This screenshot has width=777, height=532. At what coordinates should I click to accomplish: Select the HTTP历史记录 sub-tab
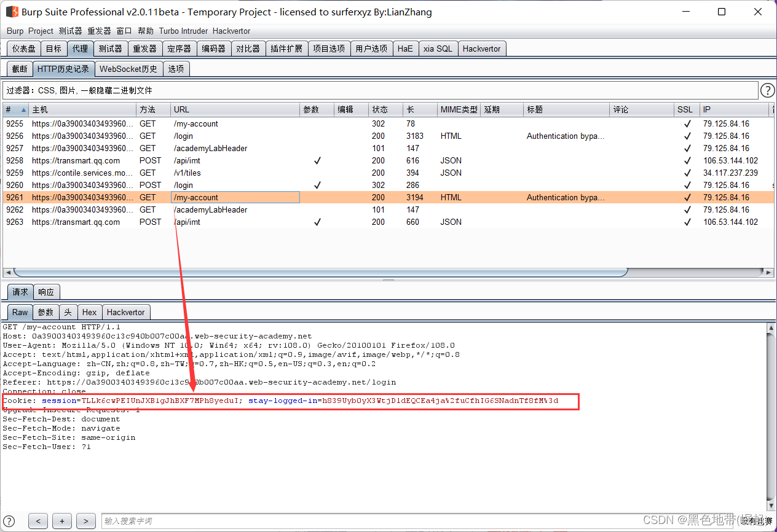[63, 69]
